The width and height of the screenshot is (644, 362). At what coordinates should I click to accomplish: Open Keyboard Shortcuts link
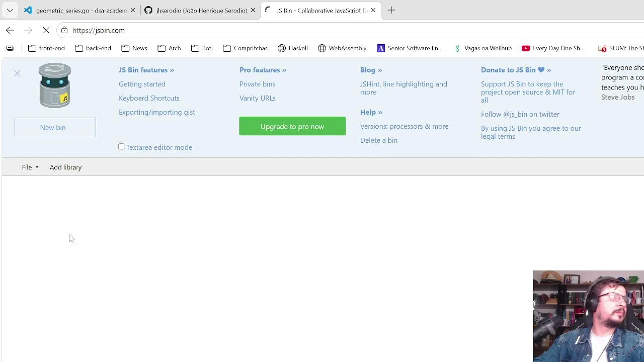[x=149, y=98]
